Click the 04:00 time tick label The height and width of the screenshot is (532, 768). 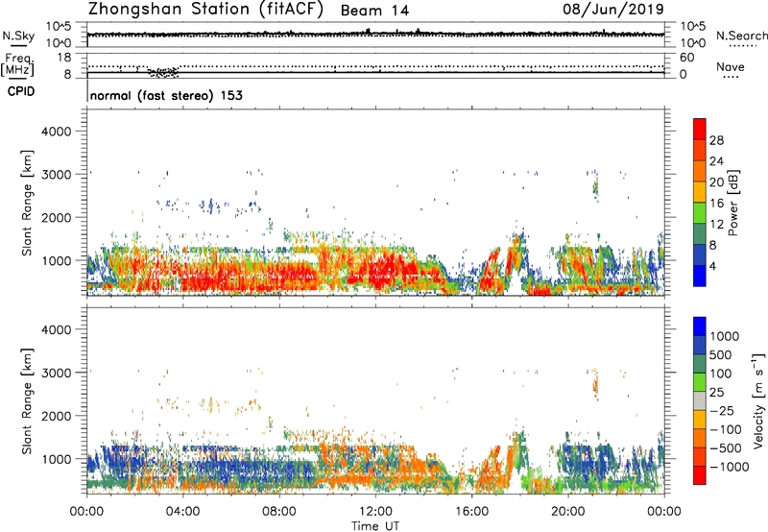click(x=182, y=512)
